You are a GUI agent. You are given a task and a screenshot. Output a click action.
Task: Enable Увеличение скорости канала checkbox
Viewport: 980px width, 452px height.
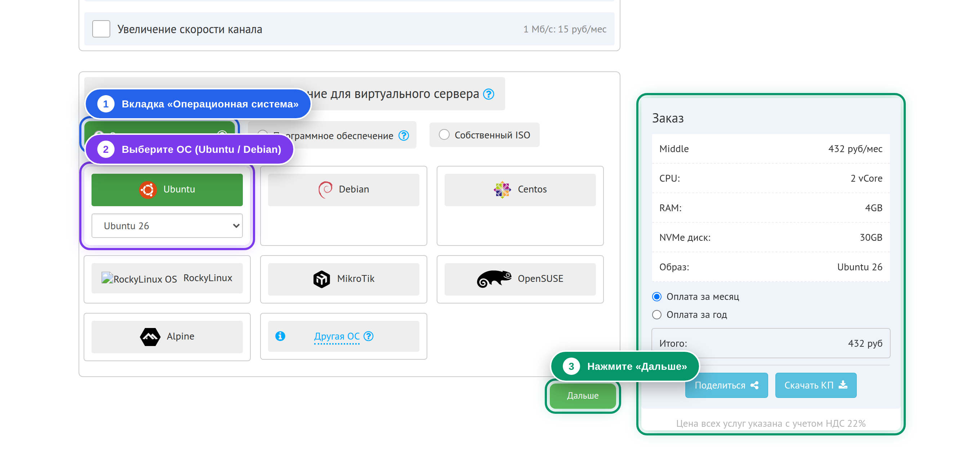[x=101, y=29]
